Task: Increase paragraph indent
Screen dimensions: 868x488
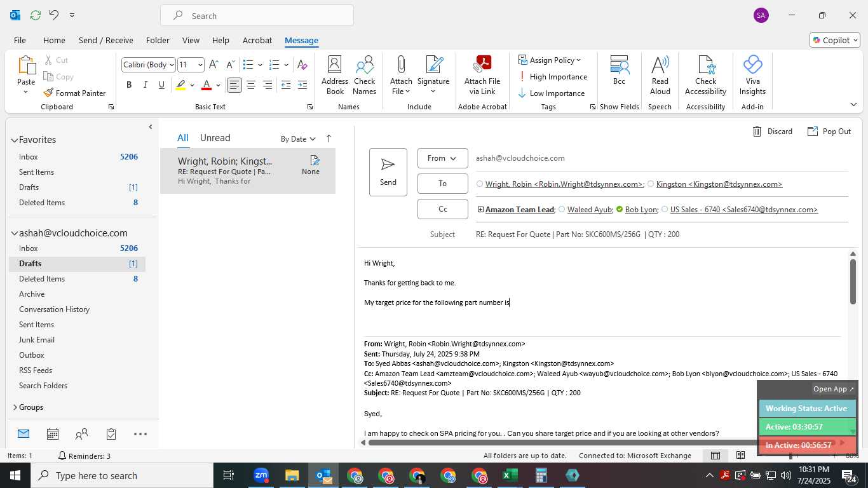Action: [302, 85]
